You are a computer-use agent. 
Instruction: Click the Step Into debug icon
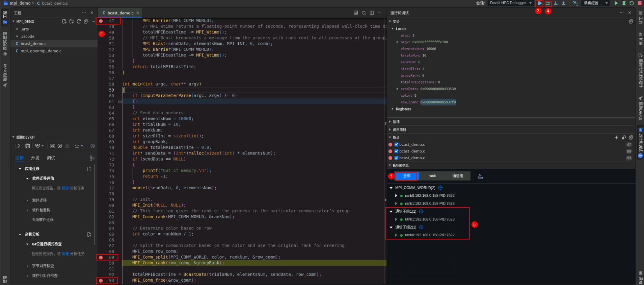[556, 3]
